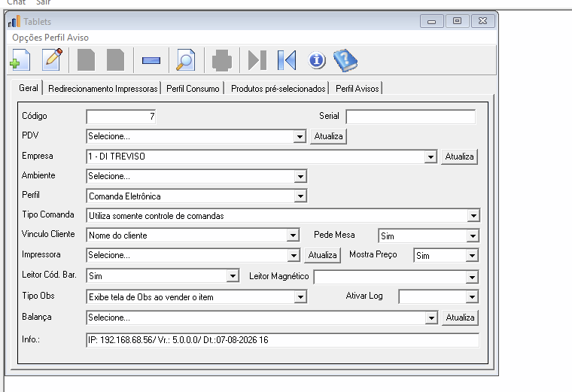Expand the Empresa dropdown showing DI TREVISO
Screen dimensions: 572x392
[431, 156]
